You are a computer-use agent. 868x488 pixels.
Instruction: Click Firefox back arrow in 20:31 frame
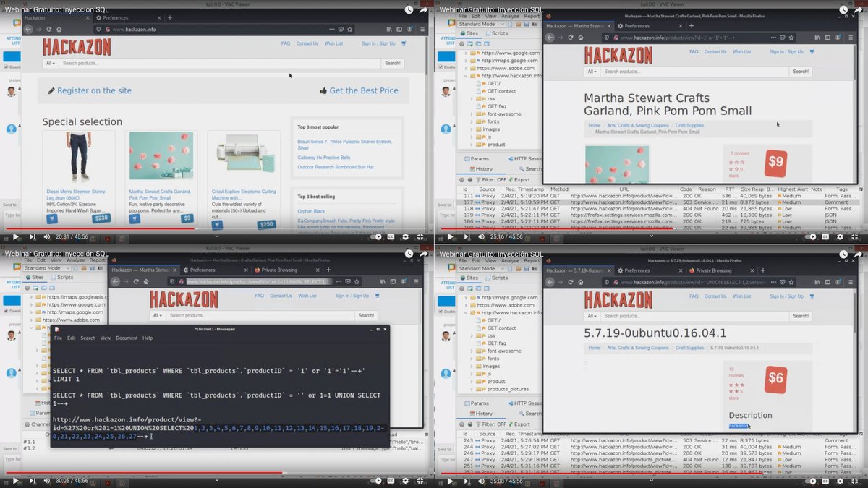point(28,29)
